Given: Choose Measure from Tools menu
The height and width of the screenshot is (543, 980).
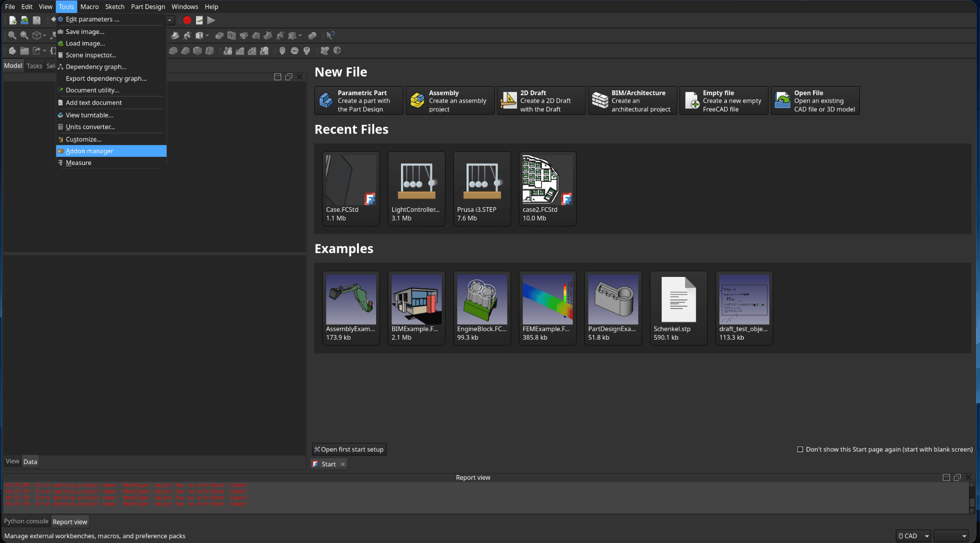Looking at the screenshot, I should point(111,163).
